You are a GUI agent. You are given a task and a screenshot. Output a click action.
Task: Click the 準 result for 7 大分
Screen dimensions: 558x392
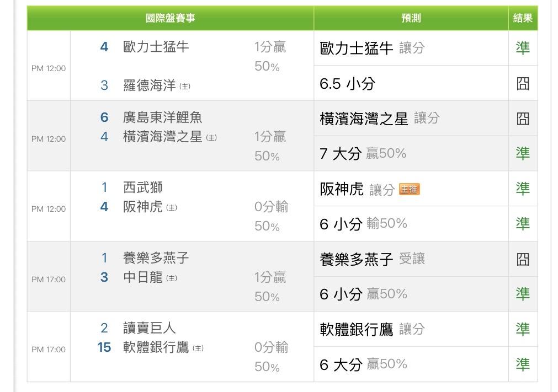[x=522, y=153]
